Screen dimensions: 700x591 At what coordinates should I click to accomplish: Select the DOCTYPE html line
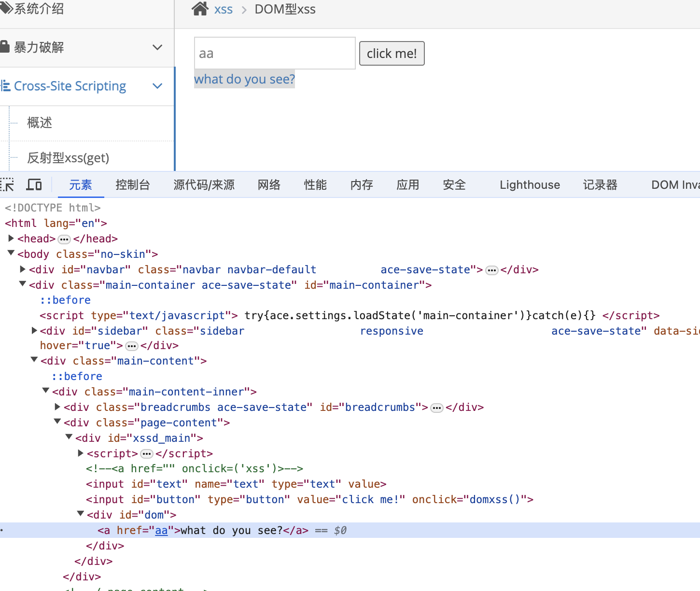(x=53, y=208)
